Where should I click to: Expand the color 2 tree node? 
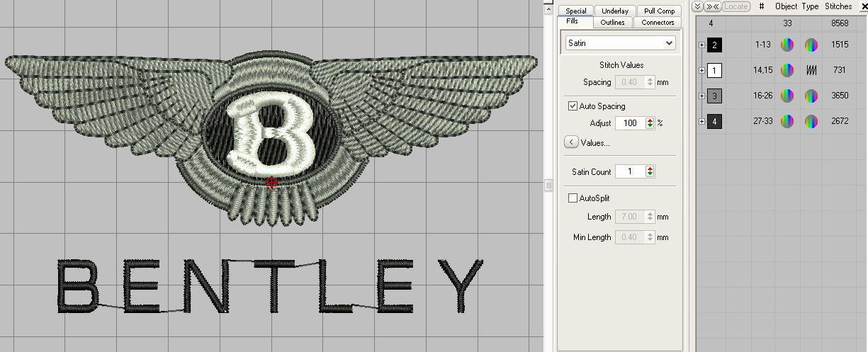[701, 45]
